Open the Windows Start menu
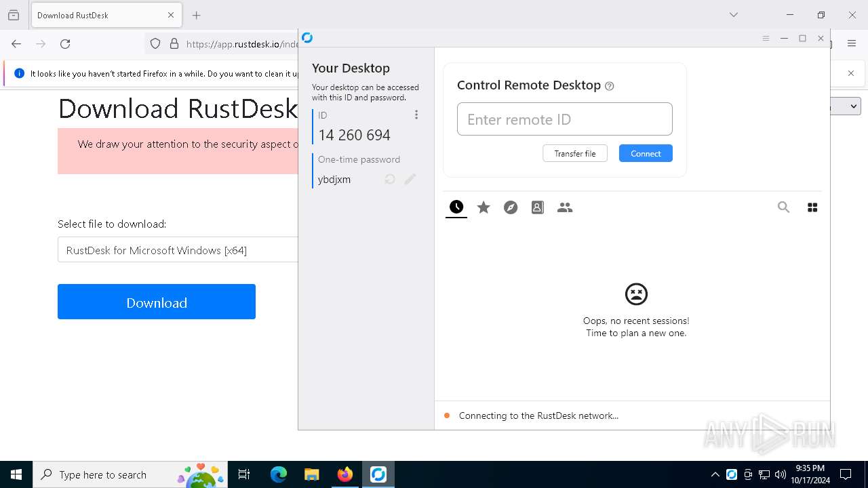The image size is (868, 488). tap(16, 474)
